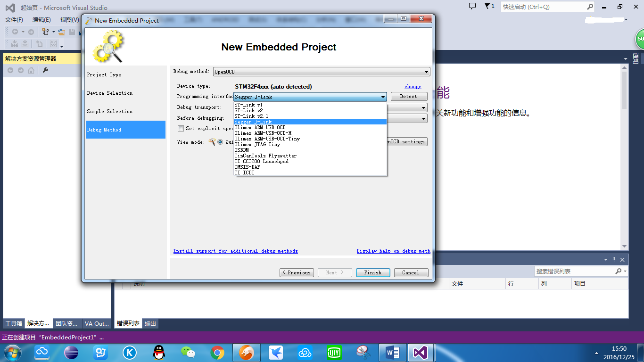
Task: Open the 编辑(E) menu
Action: pos(41,19)
